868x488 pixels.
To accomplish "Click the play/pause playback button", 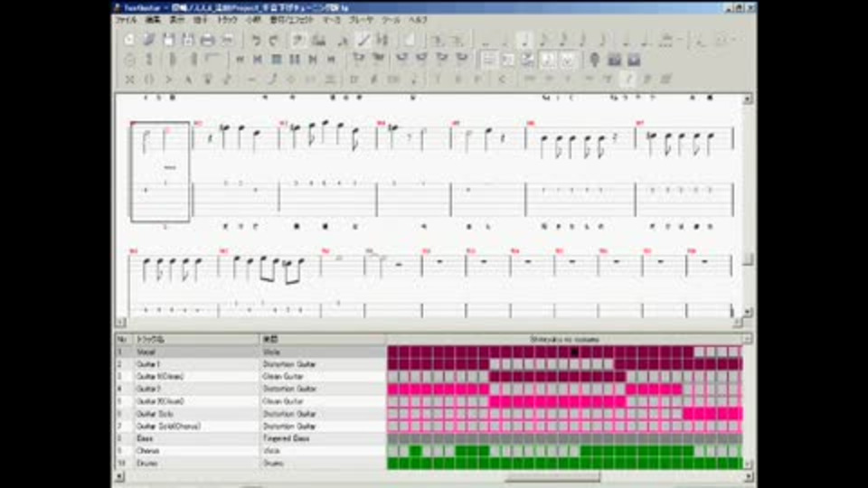I will tap(295, 60).
